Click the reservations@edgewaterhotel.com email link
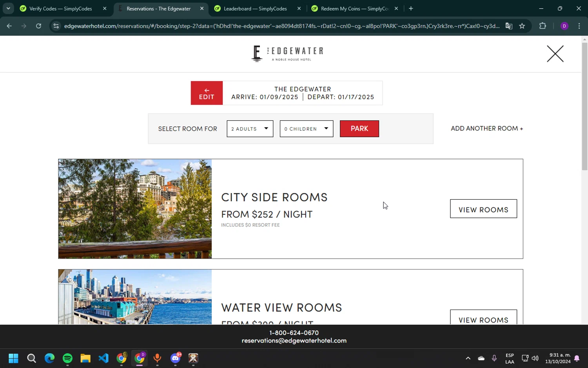Screen dimensions: 588x368 [x=294, y=341]
